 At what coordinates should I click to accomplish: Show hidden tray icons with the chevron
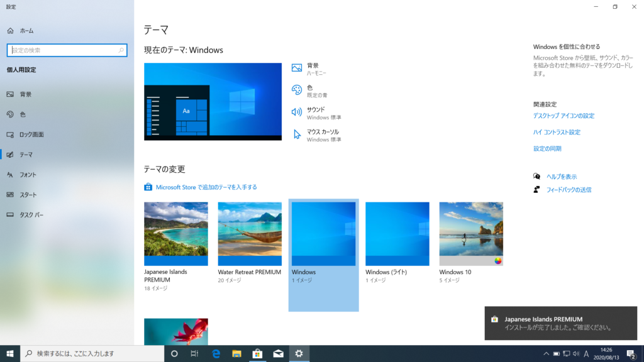(546, 354)
